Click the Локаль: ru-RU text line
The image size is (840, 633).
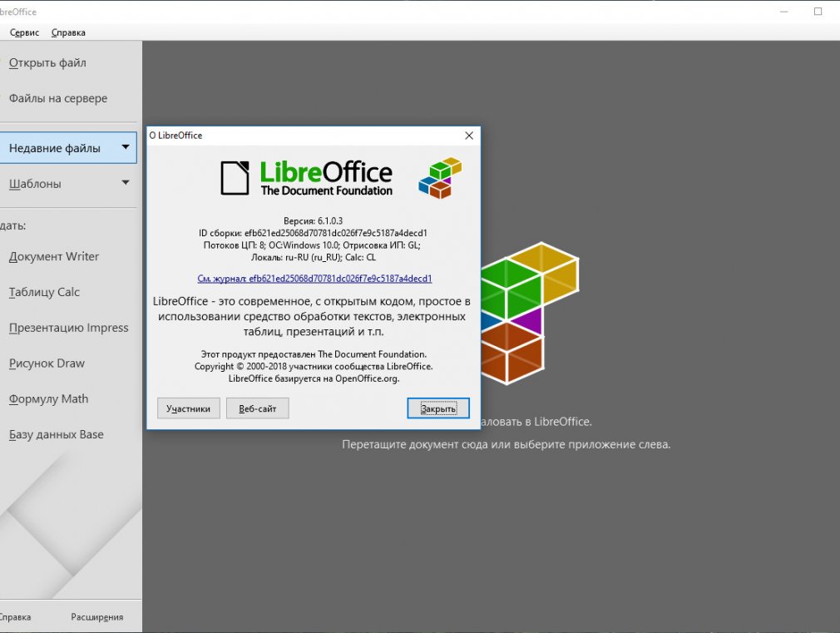tap(314, 257)
